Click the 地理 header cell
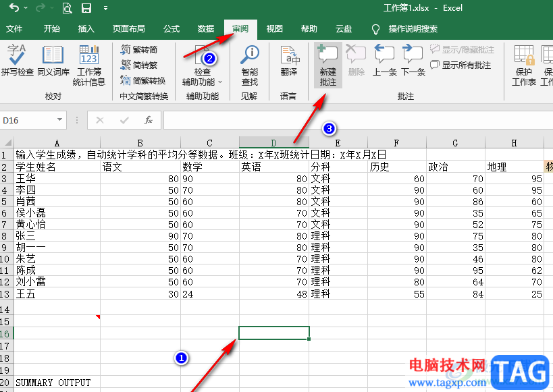 [x=515, y=167]
